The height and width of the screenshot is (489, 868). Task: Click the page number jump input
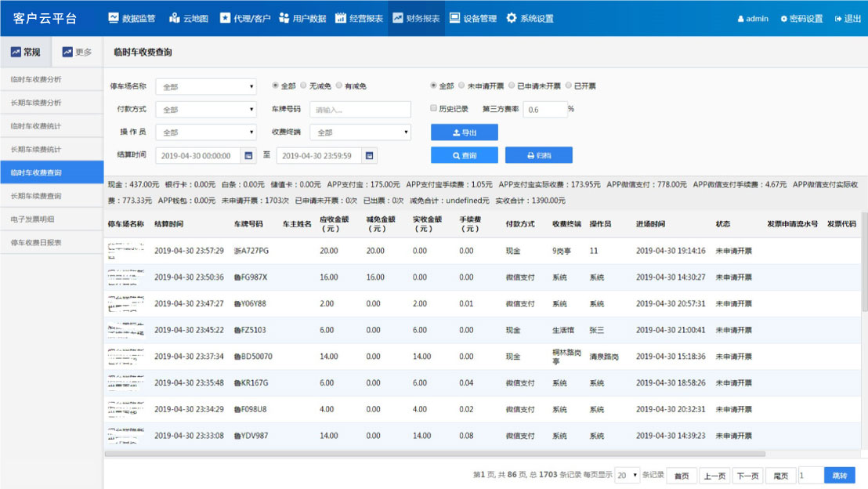(x=810, y=475)
